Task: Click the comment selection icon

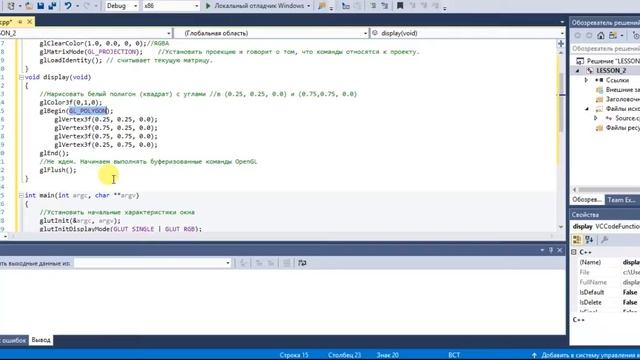Action: coord(373,6)
